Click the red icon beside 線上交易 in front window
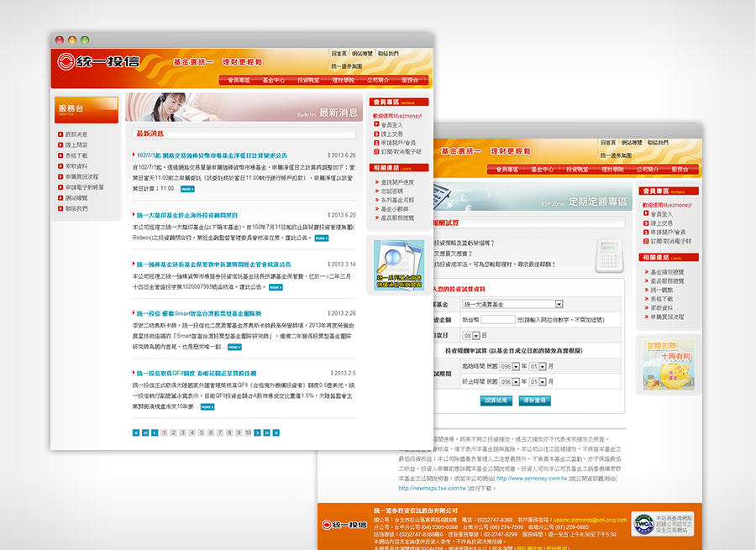The image size is (756, 550). point(376,134)
